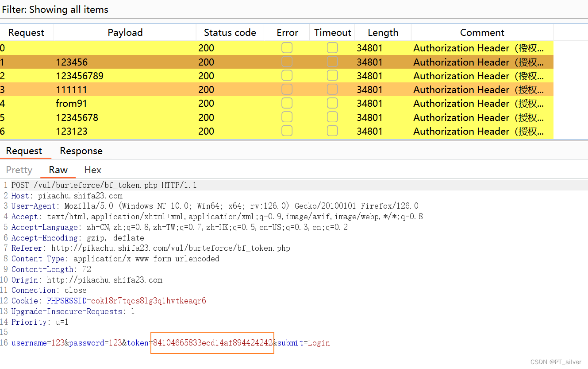Click submit=Login in request body

(x=304, y=343)
